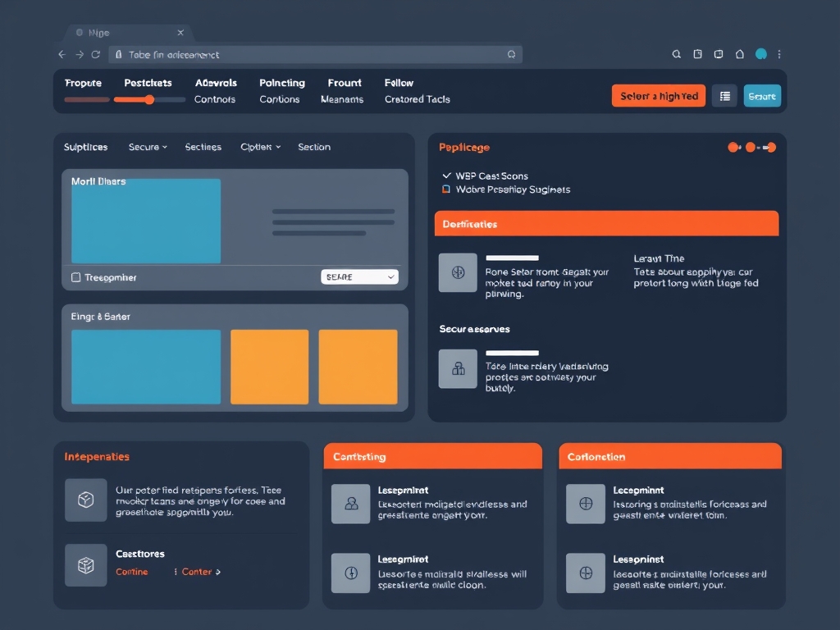Expand the Secure dropdown
The image size is (840, 630).
[x=148, y=147]
